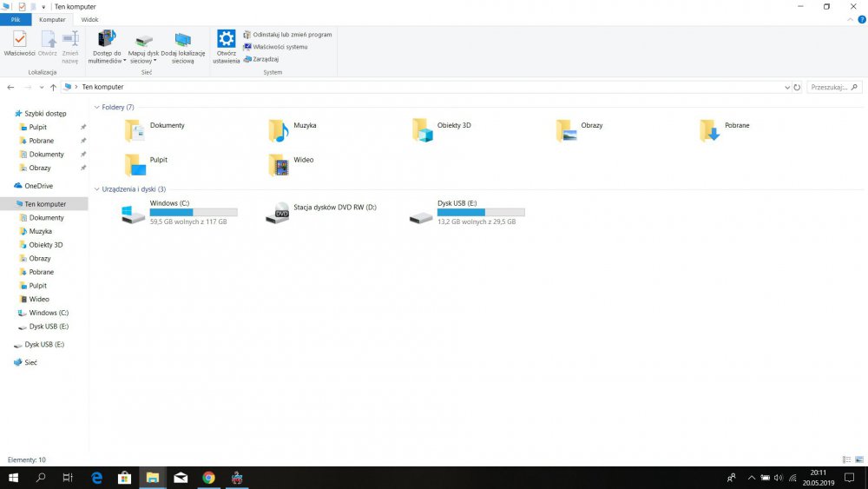Go up one level with the up arrow
Screen dimensions: 868x489
(x=53, y=88)
